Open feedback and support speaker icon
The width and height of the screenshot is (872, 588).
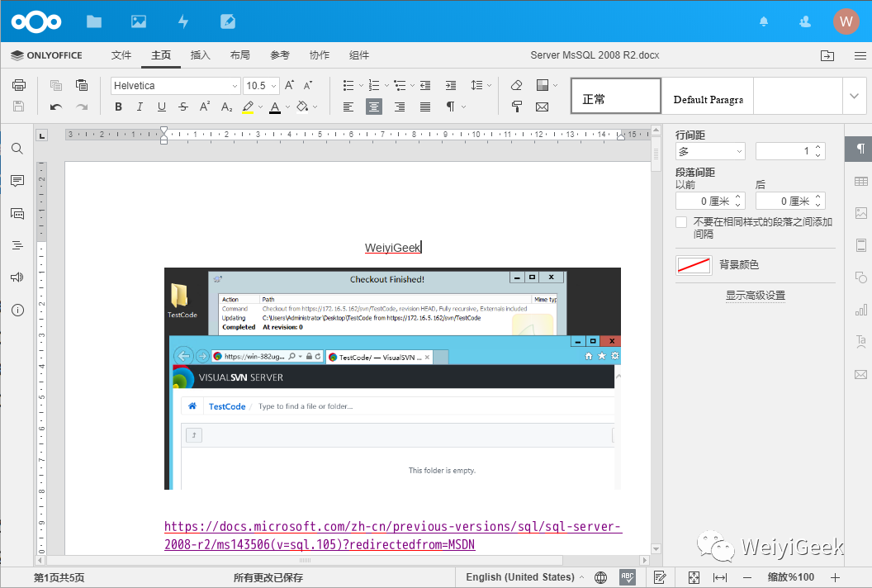[x=17, y=277]
